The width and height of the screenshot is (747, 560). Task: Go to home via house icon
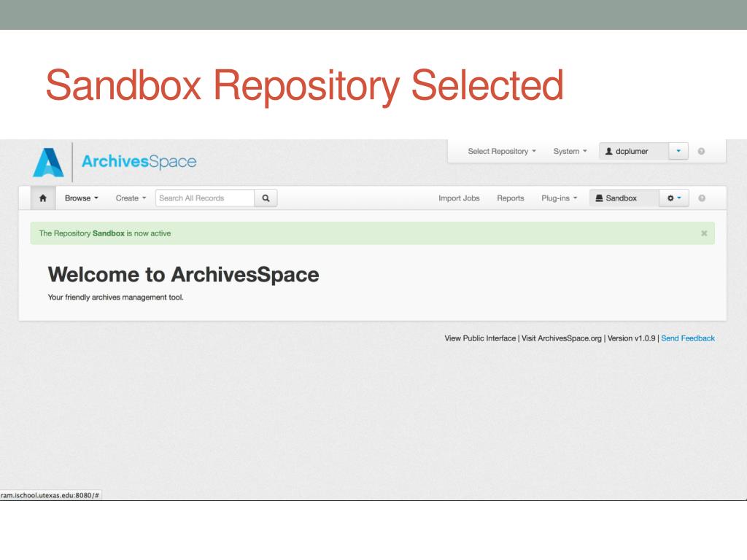(43, 198)
